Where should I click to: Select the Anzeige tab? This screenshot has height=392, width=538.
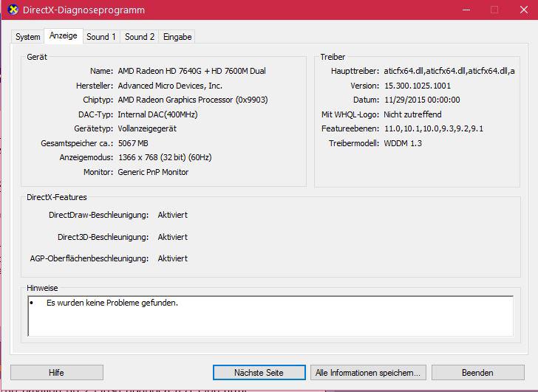(x=63, y=35)
